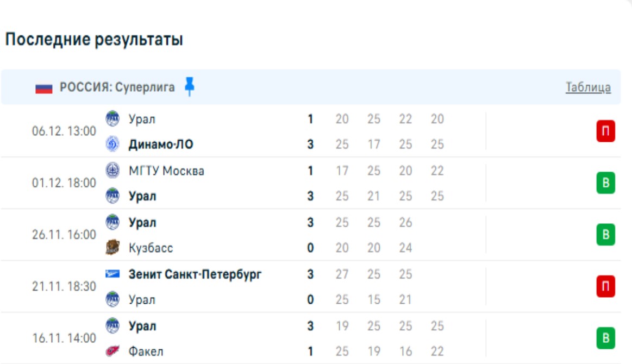Click the green В badge for 26.11 match

point(605,235)
